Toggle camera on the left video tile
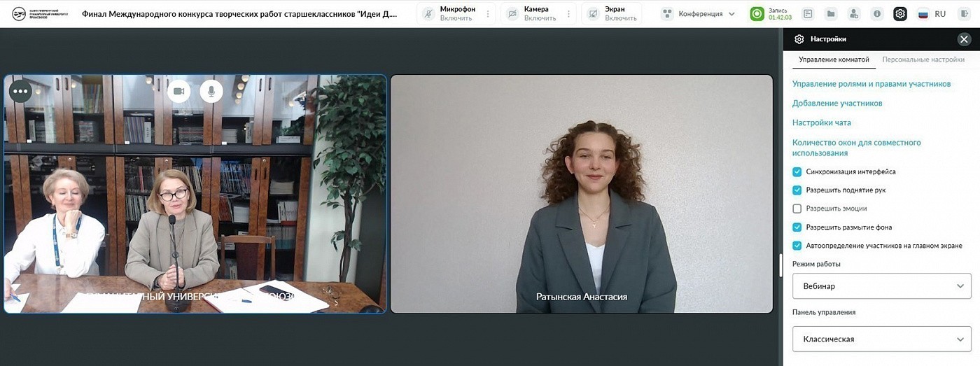 (178, 91)
